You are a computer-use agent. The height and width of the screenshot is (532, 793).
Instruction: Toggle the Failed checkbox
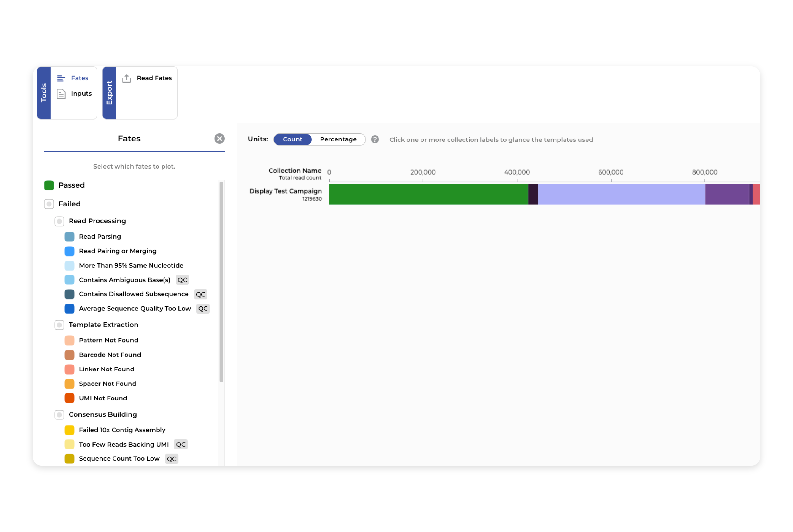pos(49,204)
